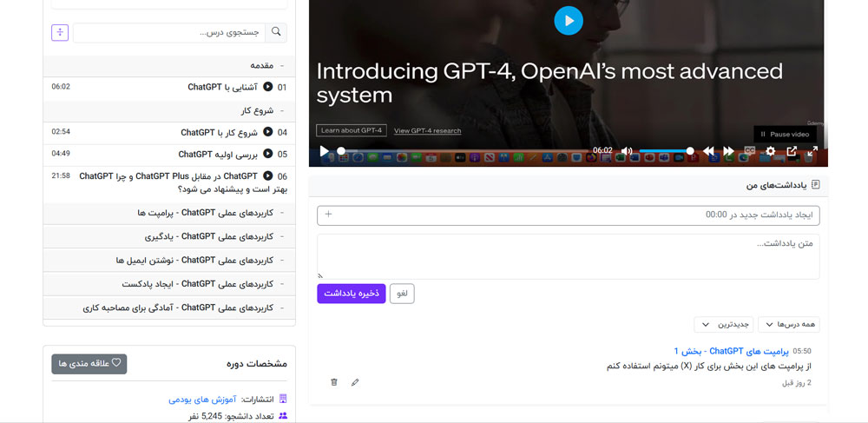Open the همه درس‌ها filter dropdown

(x=789, y=325)
